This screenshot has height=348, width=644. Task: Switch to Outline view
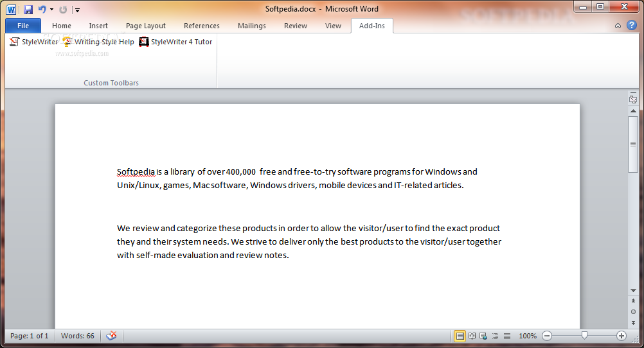pyautogui.click(x=496, y=336)
